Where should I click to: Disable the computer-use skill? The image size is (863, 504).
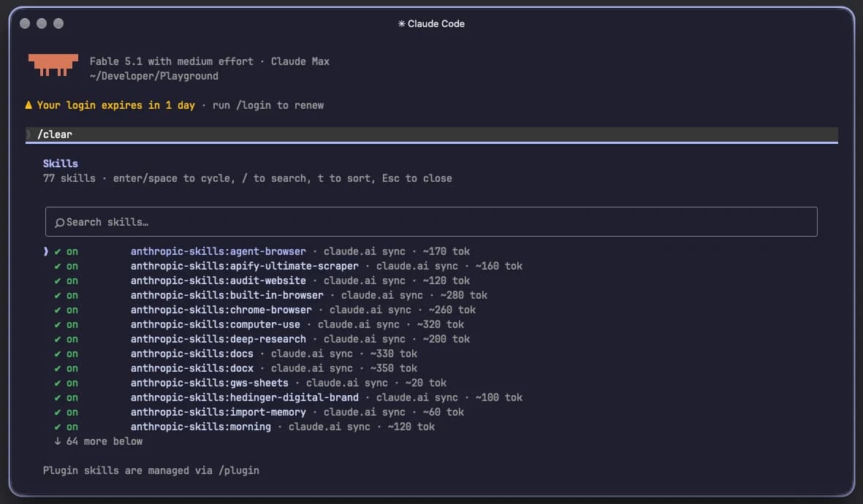(66, 324)
